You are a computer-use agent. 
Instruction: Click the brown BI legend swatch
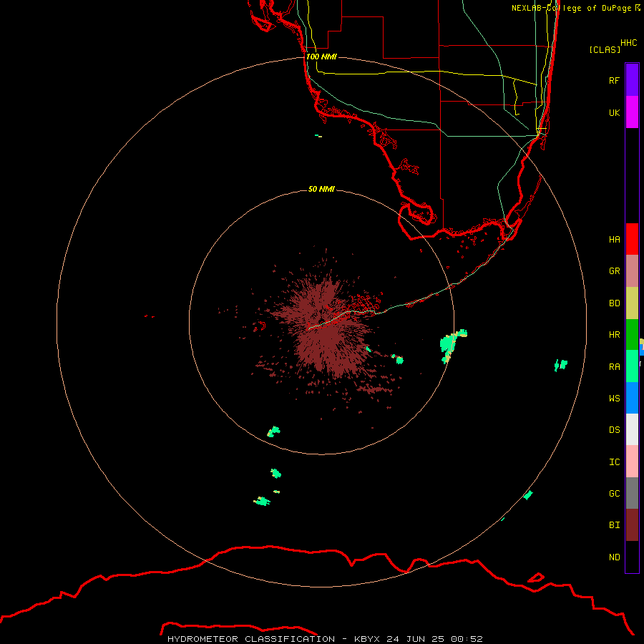coord(632,525)
